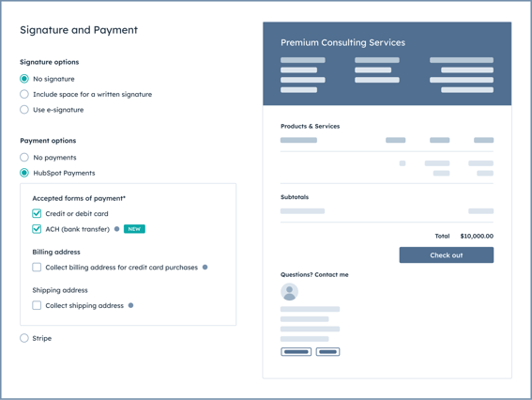Viewport: 532px width, 400px height.
Task: Click the Signature and Payment heading
Action: pos(79,30)
